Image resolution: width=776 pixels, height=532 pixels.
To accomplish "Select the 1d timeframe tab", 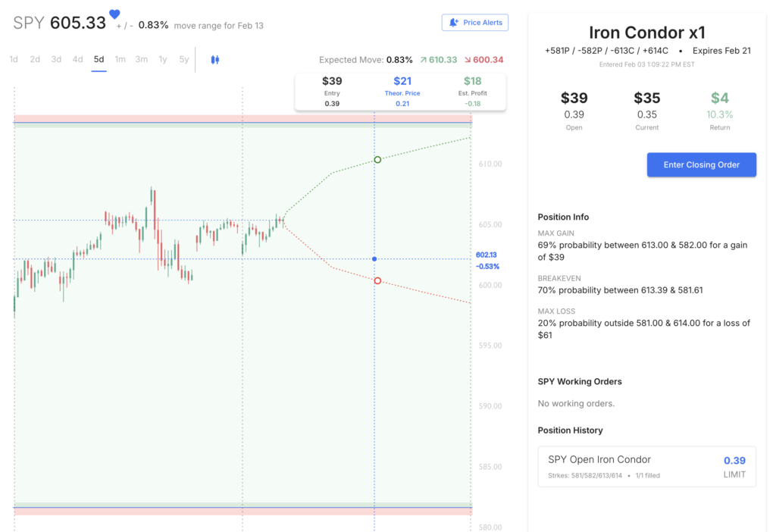I will tap(14, 59).
